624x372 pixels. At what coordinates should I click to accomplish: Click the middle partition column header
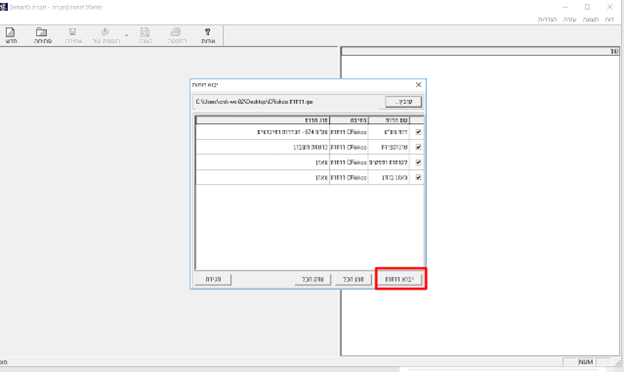pos(349,120)
